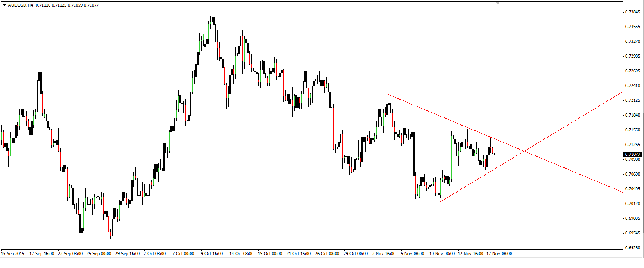Screen dimensions: 644x268
Task: Click time axis label 5 Nov 08:00
Action: click(x=412, y=253)
